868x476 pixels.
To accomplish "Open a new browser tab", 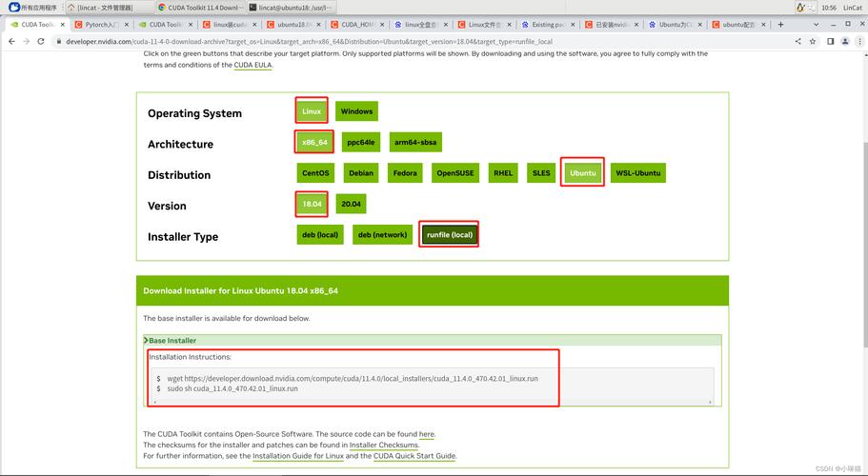I will tap(780, 25).
